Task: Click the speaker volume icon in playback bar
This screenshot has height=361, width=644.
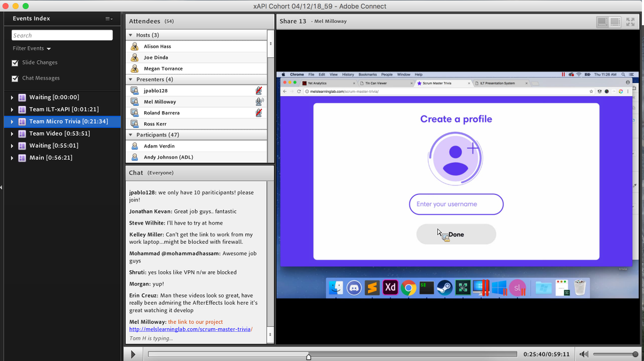Action: coord(584,355)
